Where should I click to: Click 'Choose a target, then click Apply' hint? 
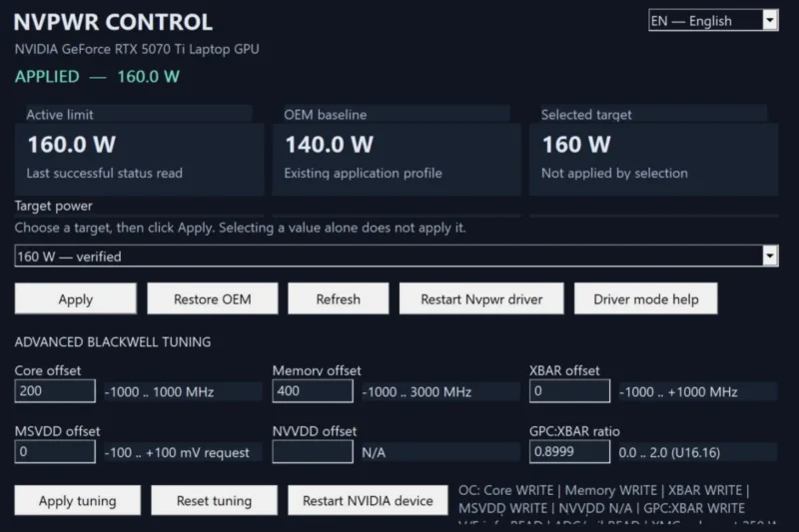[240, 228]
